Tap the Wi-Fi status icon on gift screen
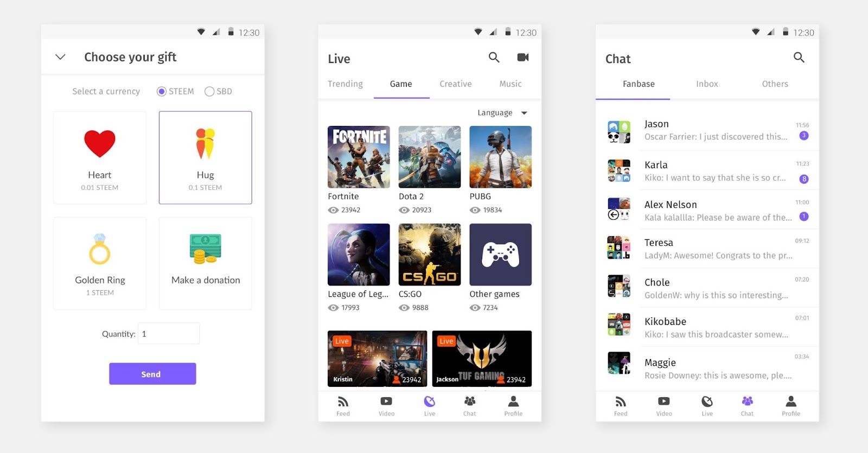This screenshot has width=868, height=453. click(x=201, y=32)
